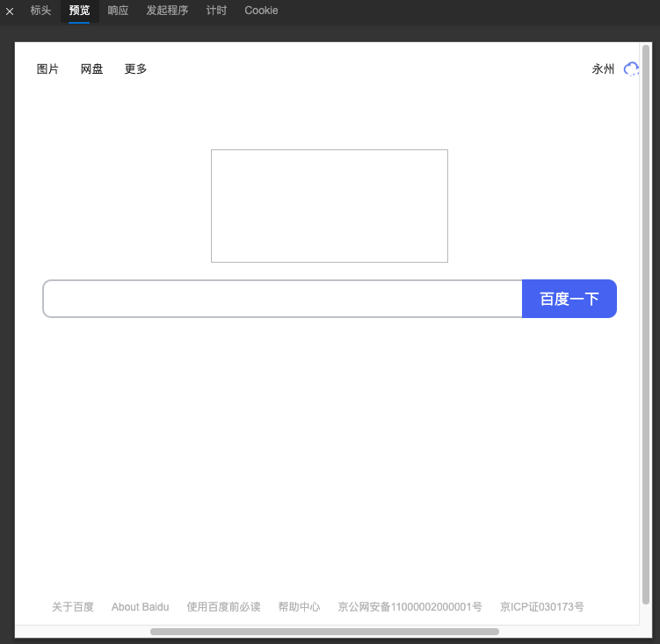The width and height of the screenshot is (660, 644).
Task: Select the 预览 tab
Action: click(80, 11)
